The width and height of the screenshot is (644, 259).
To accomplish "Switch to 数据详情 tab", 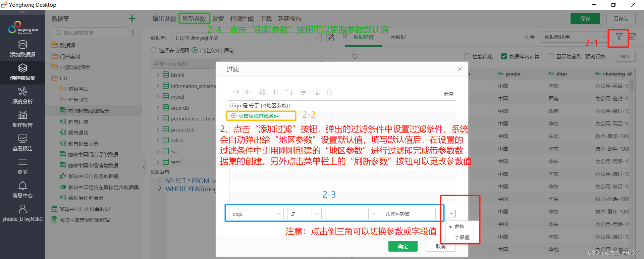I will (x=364, y=37).
